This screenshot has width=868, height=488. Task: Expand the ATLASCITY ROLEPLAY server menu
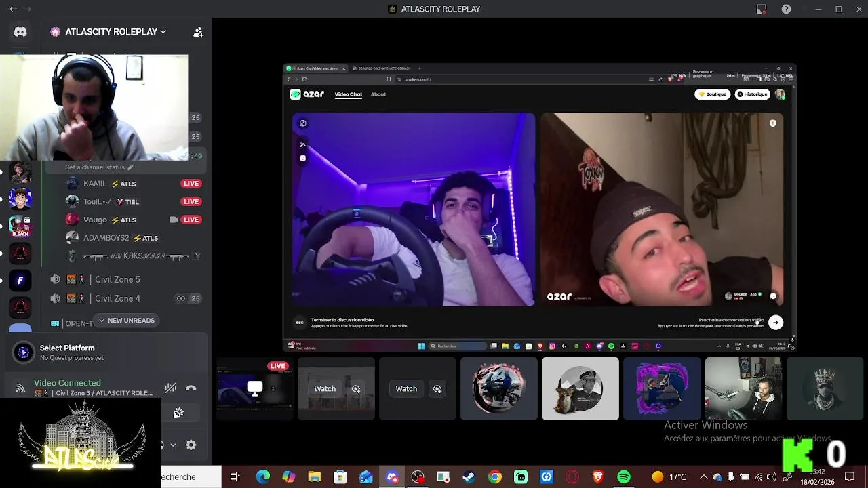pyautogui.click(x=108, y=32)
